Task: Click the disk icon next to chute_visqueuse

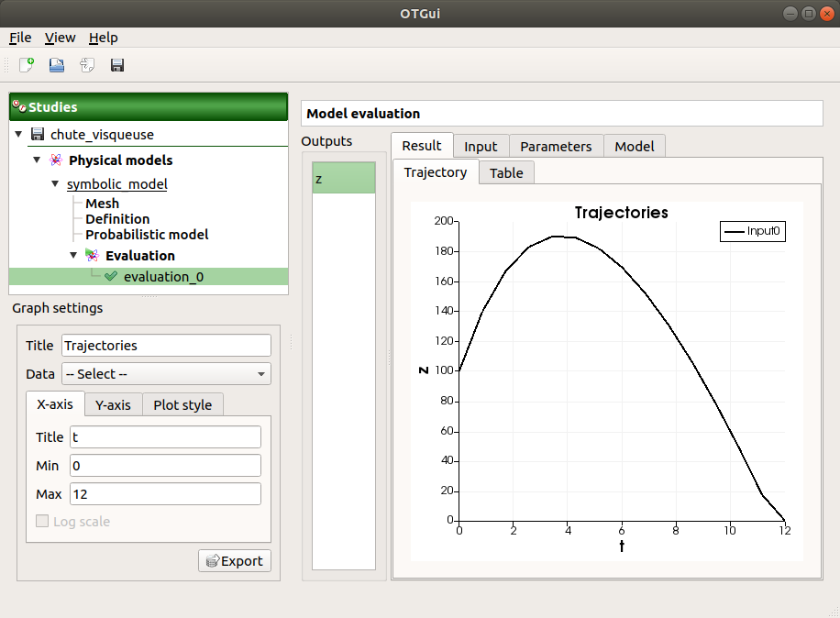Action: tap(38, 134)
